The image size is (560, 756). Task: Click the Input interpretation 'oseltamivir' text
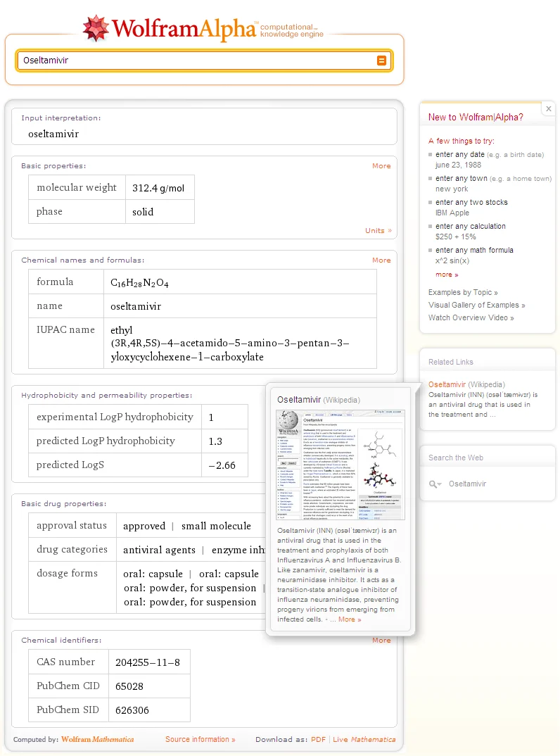pos(53,134)
